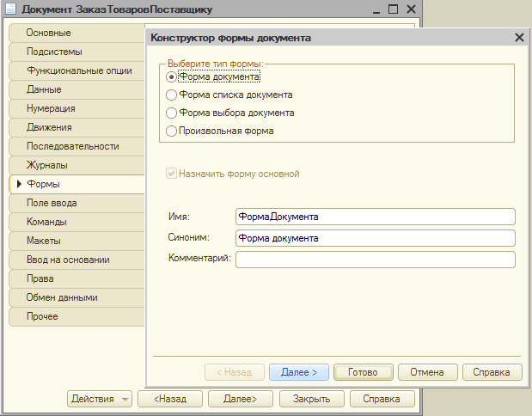Focus the 'Синоним' text field
532x416 pixels.
[x=375, y=238]
